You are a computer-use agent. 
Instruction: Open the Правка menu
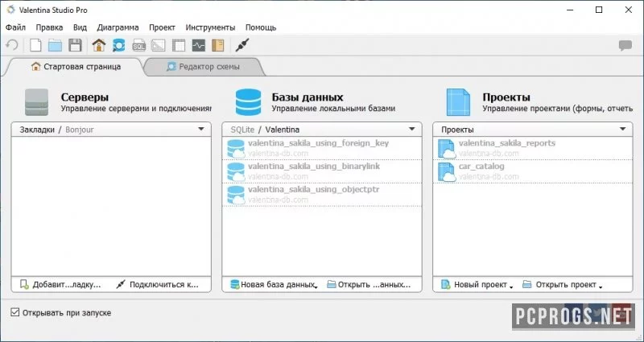coord(49,27)
